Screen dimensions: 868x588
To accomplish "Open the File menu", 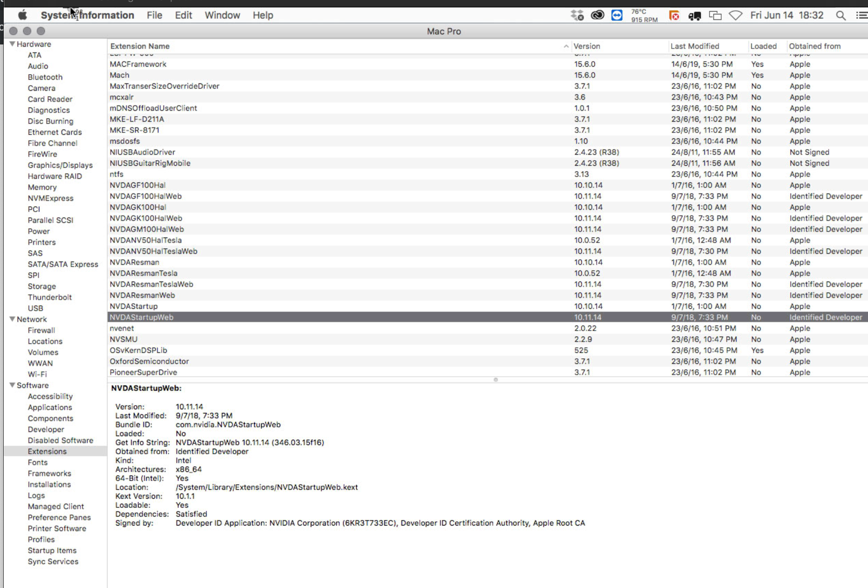I will pos(154,15).
